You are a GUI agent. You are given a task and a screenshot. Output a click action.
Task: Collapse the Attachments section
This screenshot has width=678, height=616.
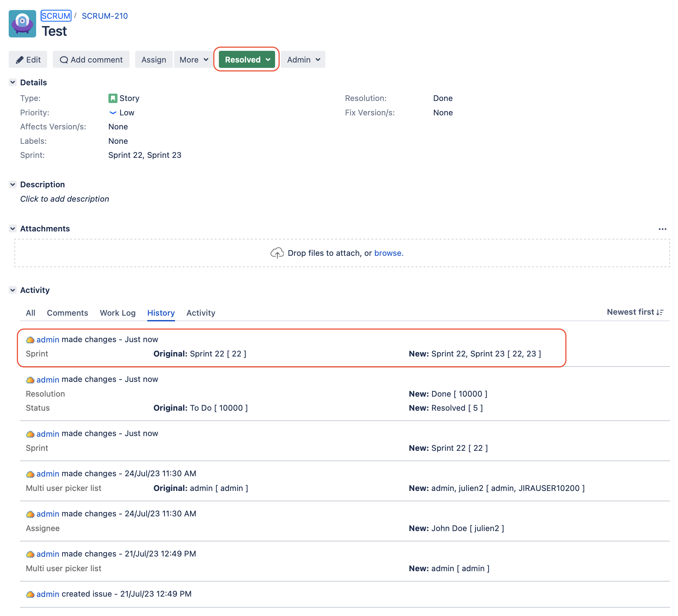point(13,228)
